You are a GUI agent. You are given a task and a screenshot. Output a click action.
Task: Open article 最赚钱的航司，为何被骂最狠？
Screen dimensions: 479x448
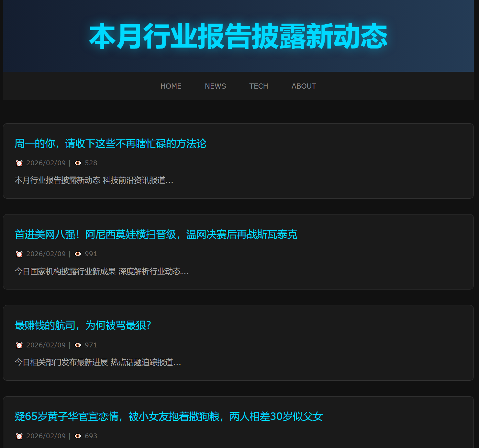pos(83,325)
